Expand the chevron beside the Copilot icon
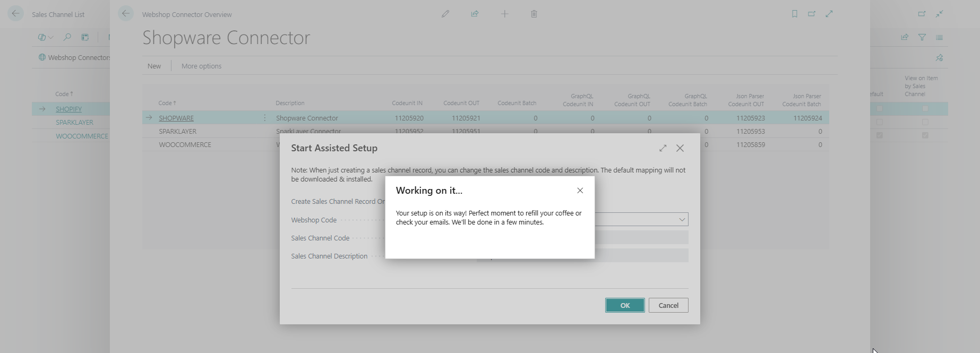The image size is (980, 353). pos(51,37)
